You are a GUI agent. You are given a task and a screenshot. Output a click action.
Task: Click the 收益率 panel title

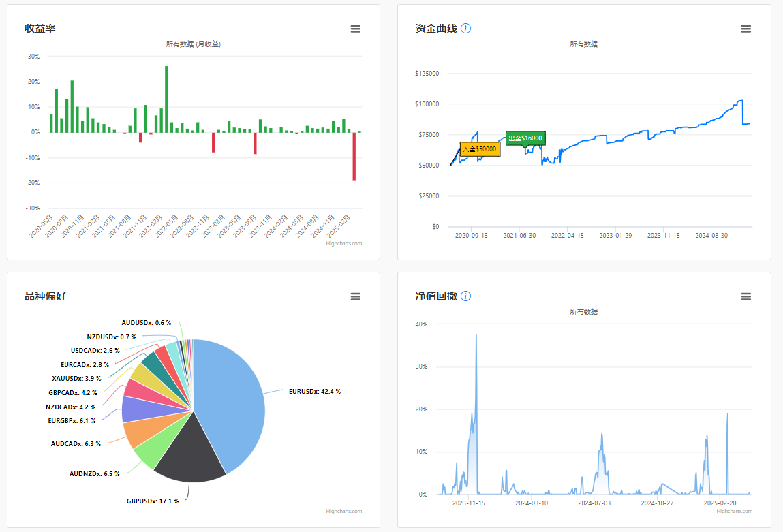tap(40, 29)
